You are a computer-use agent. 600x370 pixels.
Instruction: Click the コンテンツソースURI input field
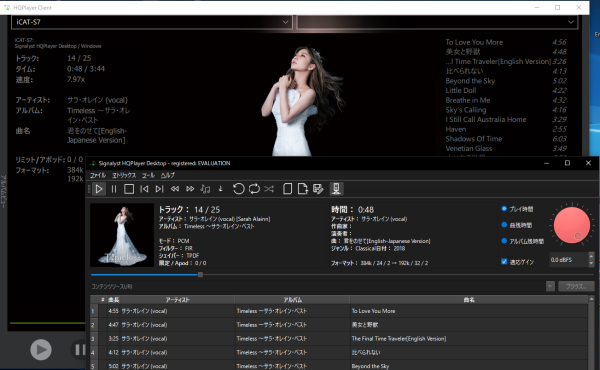pos(318,286)
